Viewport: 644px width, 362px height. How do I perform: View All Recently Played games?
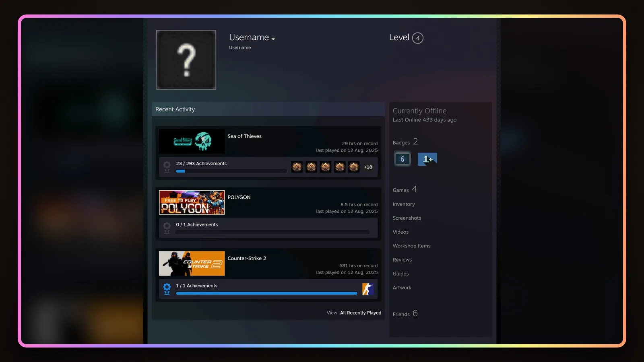click(x=361, y=313)
